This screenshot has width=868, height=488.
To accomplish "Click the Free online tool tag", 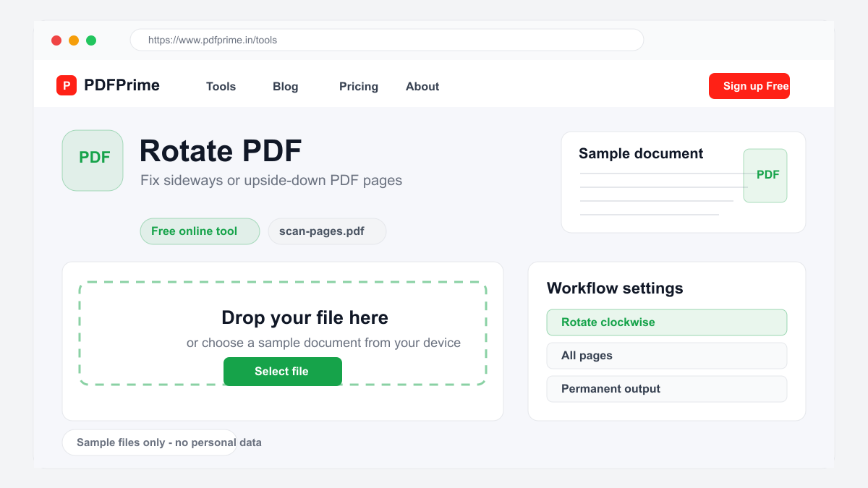I will pyautogui.click(x=200, y=231).
